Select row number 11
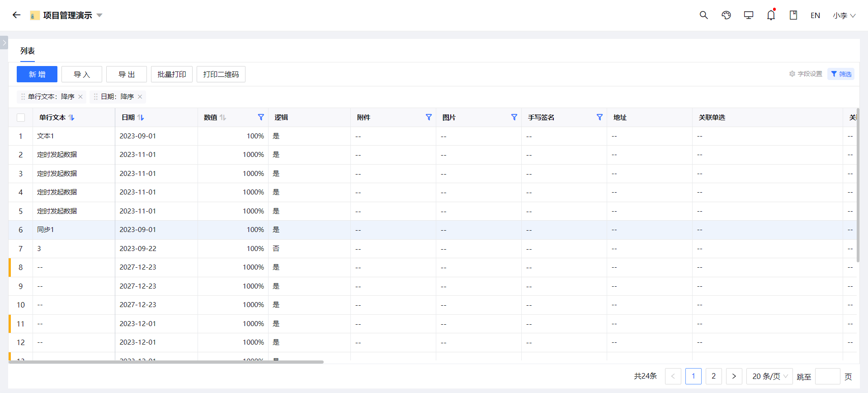The height and width of the screenshot is (393, 868). tap(20, 324)
